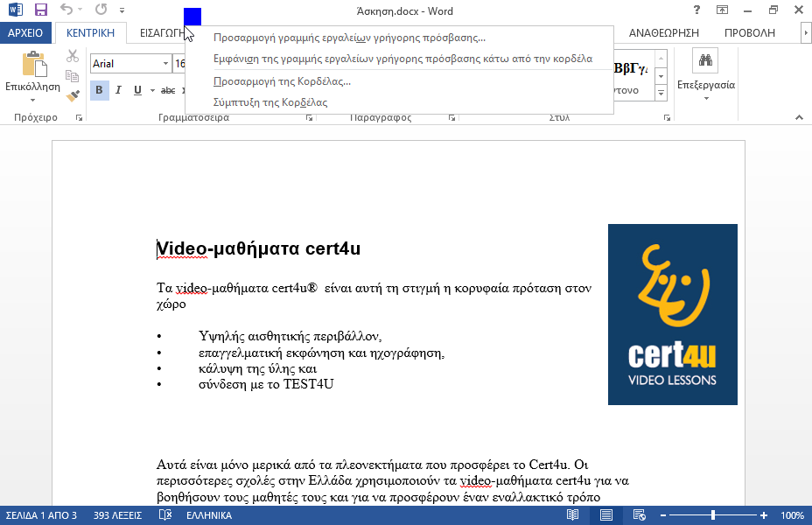
Task: Click the bullet 'σύνδεση με το TEST4U'
Action: [266, 384]
